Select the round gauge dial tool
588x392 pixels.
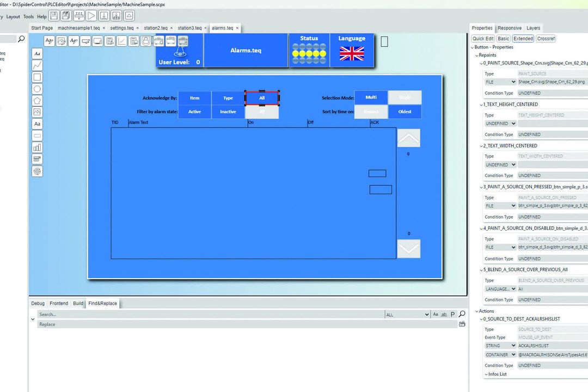[37, 171]
